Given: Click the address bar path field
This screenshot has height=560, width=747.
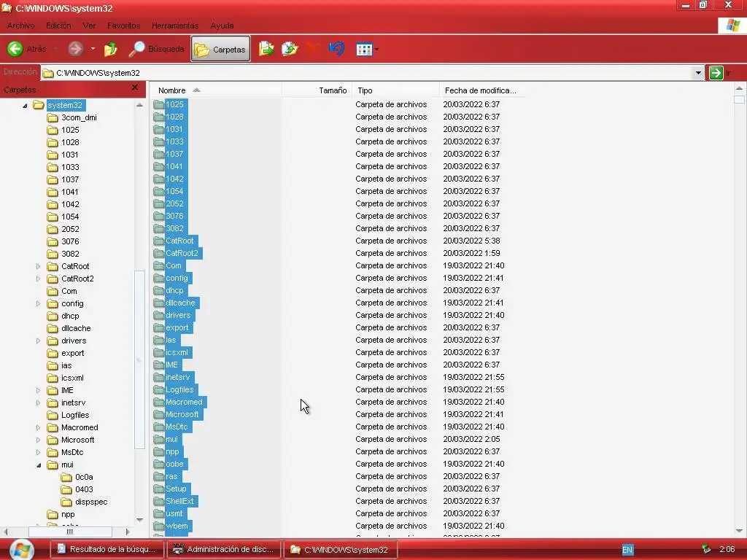Looking at the screenshot, I should pyautogui.click(x=367, y=73).
